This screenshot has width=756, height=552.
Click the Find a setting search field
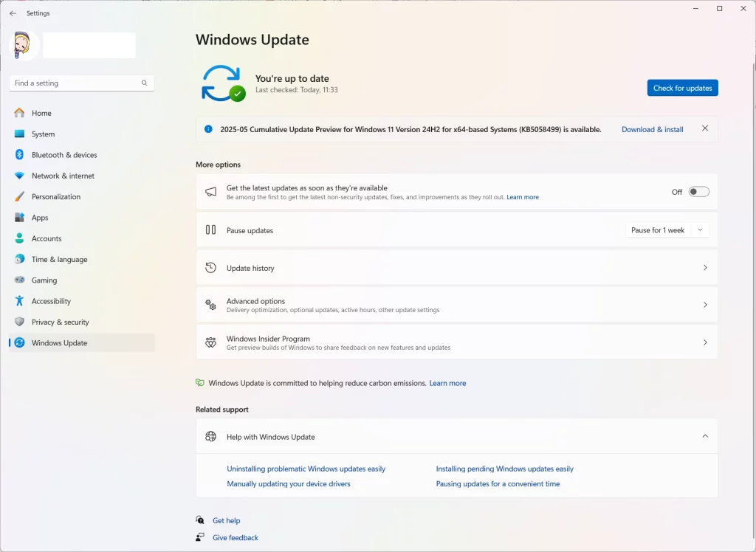point(81,83)
